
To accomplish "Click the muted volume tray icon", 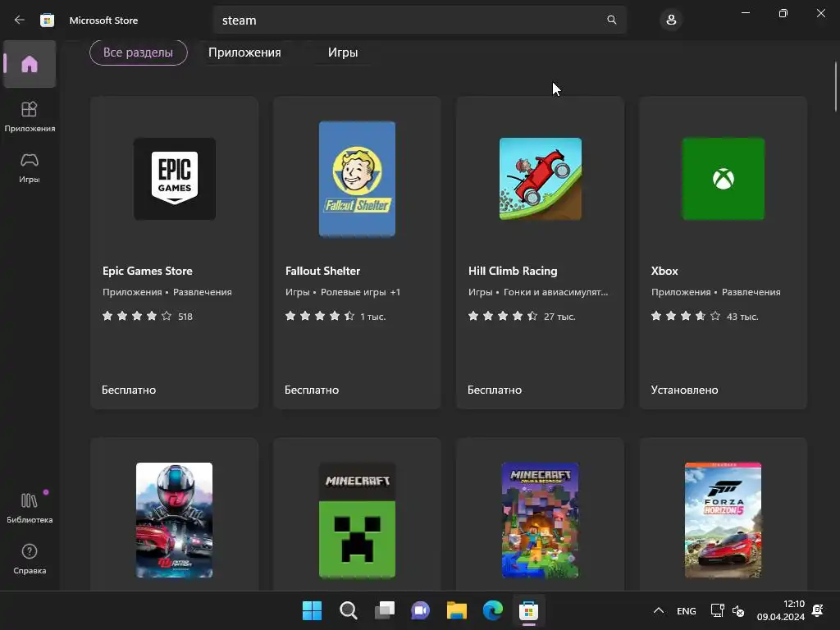I will click(738, 610).
